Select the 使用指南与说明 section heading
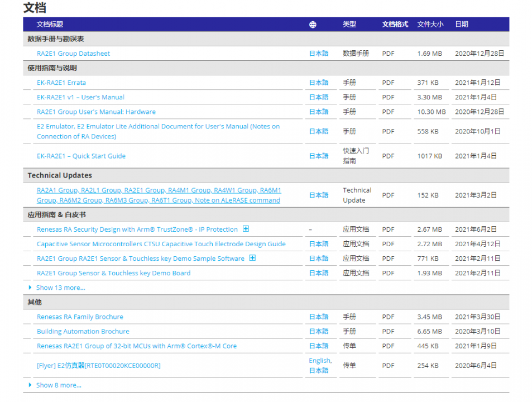The image size is (532, 402). [52, 68]
